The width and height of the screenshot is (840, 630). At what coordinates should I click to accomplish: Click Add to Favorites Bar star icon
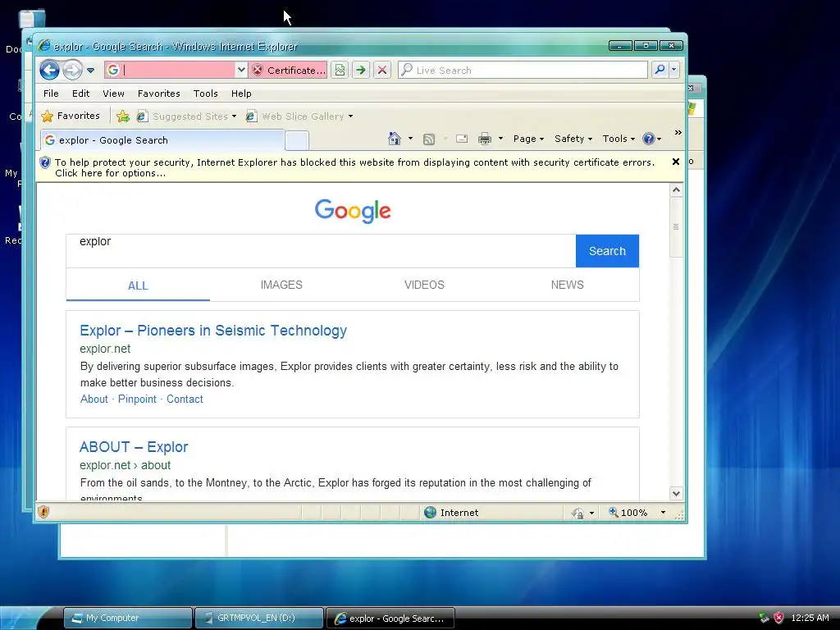tap(123, 116)
